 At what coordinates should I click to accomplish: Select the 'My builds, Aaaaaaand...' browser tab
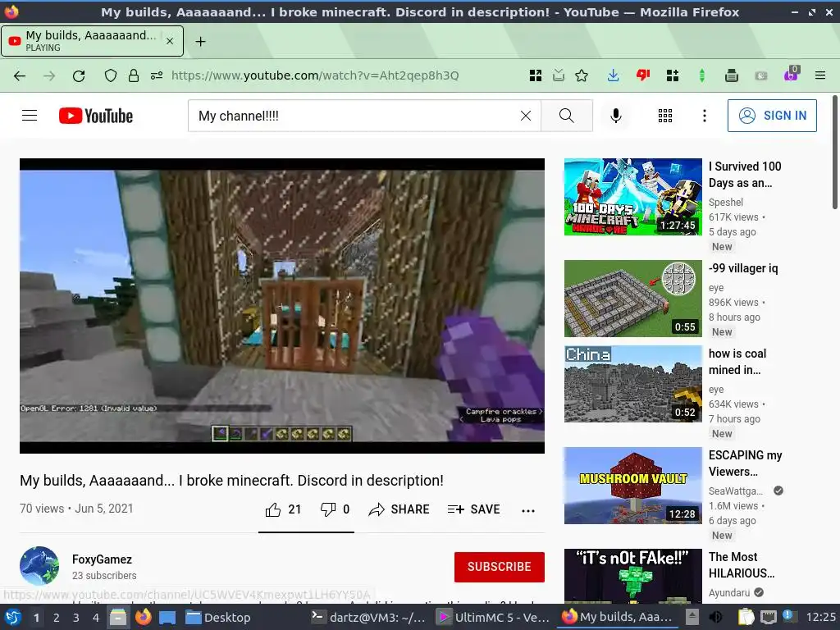[x=92, y=41]
